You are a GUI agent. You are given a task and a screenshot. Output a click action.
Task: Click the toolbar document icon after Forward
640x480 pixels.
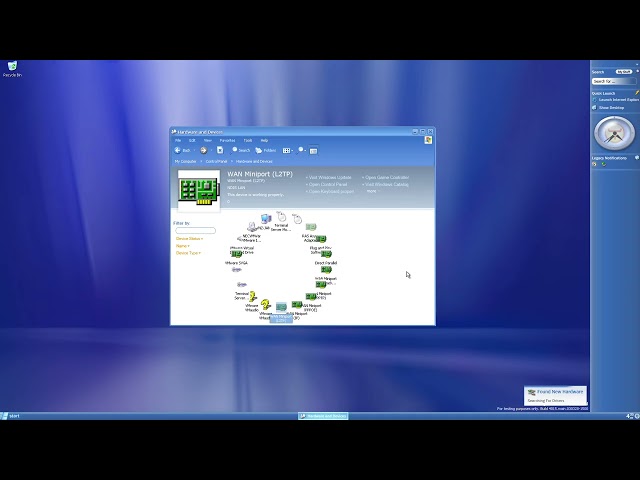tap(220, 150)
